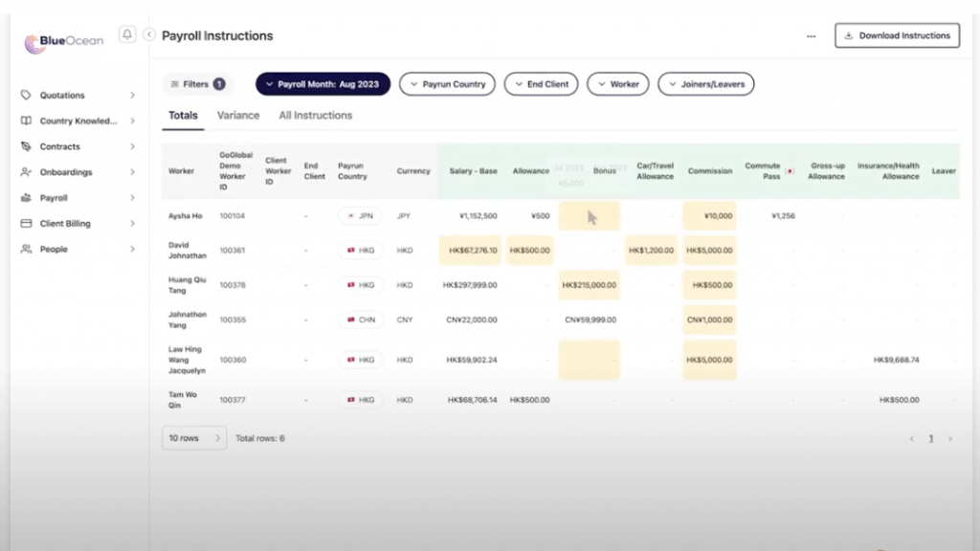This screenshot has height=551, width=980.
Task: Click the BlueOcean logo
Action: point(64,42)
